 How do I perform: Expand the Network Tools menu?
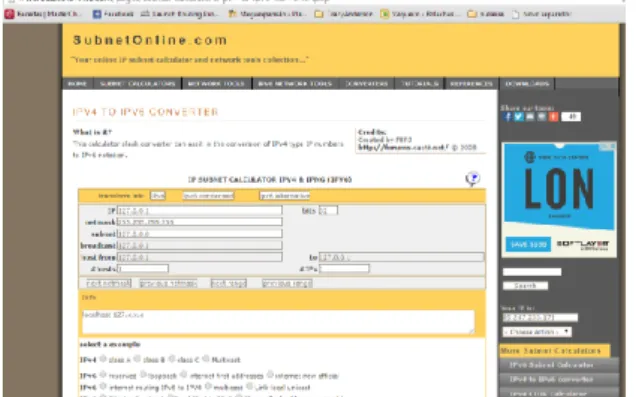pos(216,84)
